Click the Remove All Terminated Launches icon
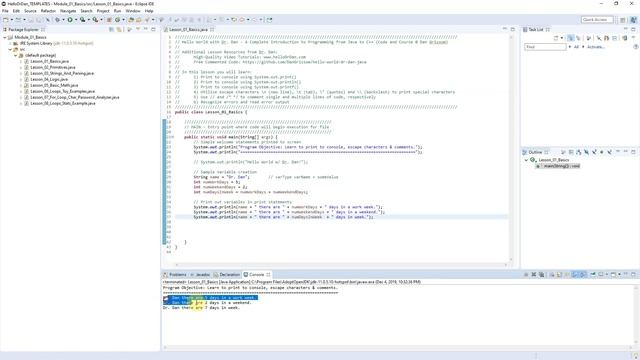The width and height of the screenshot is (640, 360). pyautogui.click(x=541, y=275)
